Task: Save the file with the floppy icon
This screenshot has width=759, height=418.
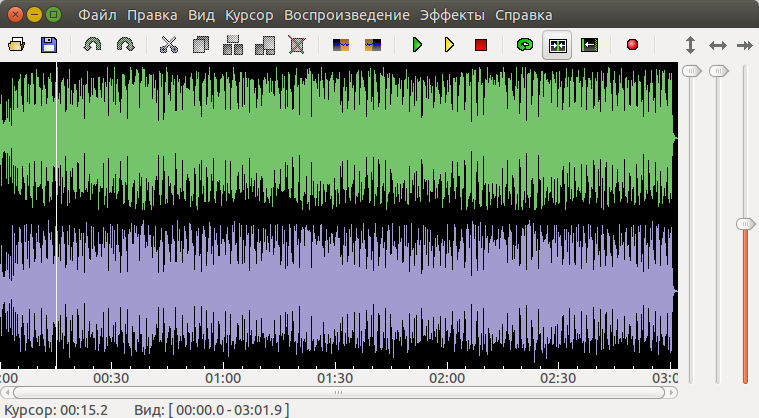Action: pos(48,45)
